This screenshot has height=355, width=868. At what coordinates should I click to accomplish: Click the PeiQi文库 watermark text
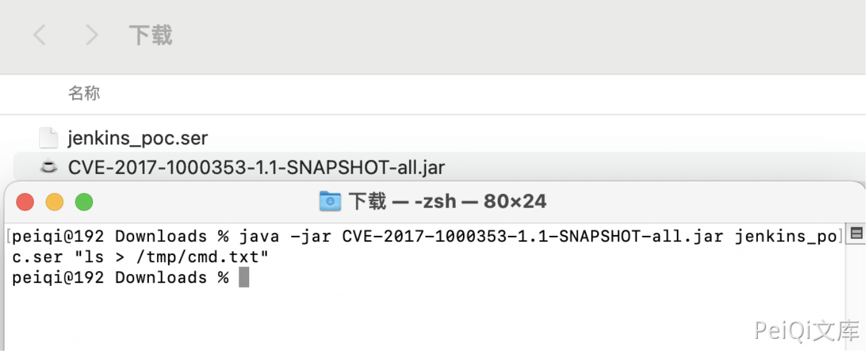806,331
